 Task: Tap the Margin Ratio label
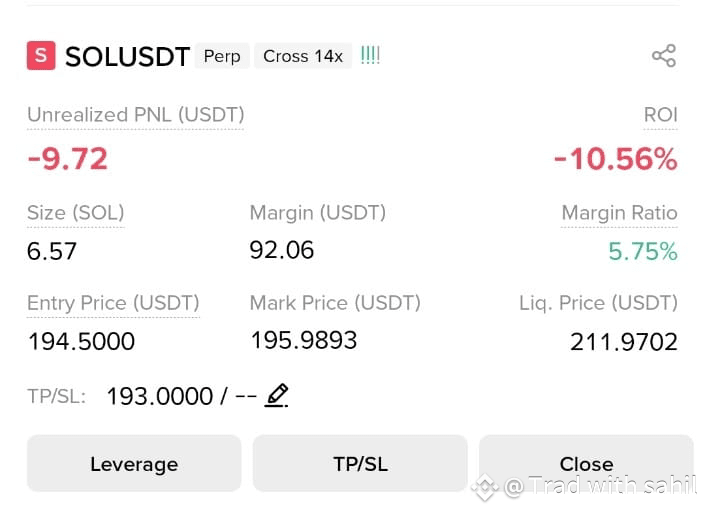click(x=619, y=213)
